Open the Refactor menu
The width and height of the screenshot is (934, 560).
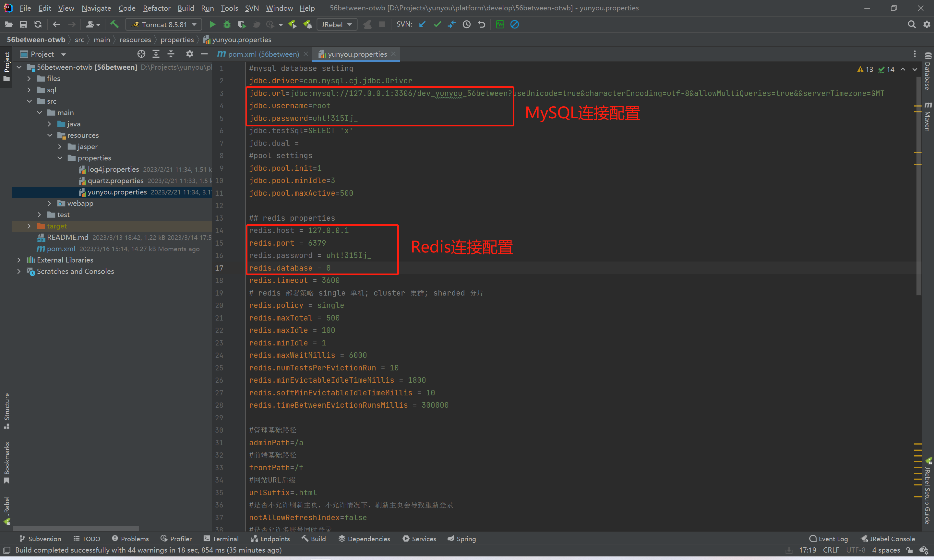(156, 8)
